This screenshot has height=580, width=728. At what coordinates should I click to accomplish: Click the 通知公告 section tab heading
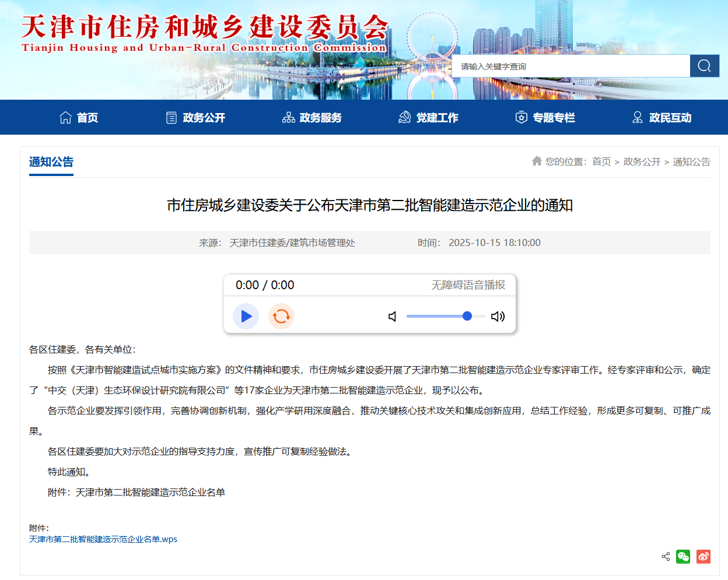pos(51,162)
